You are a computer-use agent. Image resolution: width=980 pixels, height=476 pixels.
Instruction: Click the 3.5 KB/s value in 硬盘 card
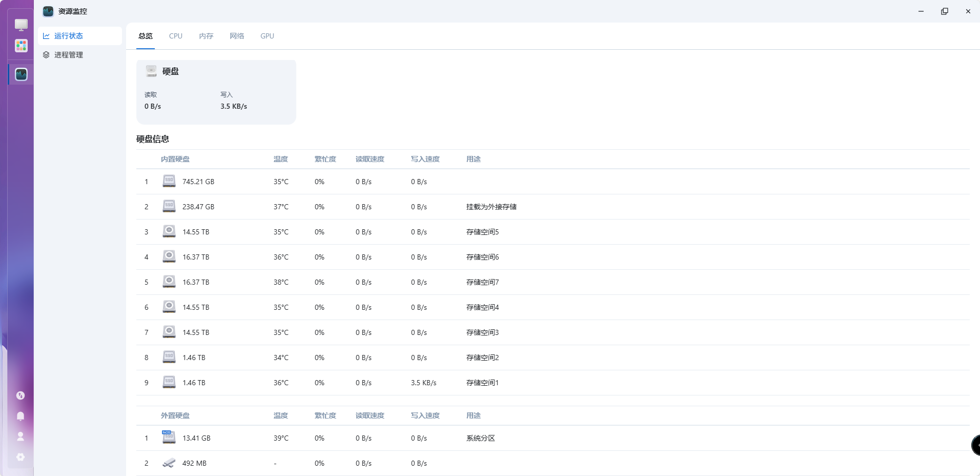[234, 106]
